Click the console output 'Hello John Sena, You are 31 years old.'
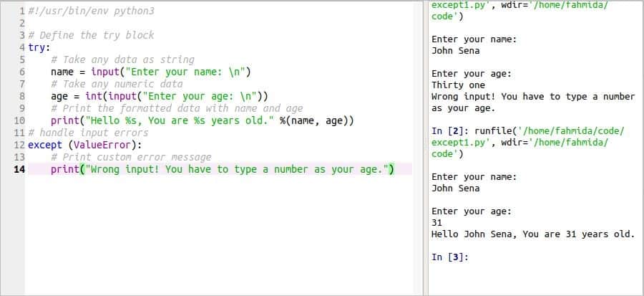 coord(533,234)
